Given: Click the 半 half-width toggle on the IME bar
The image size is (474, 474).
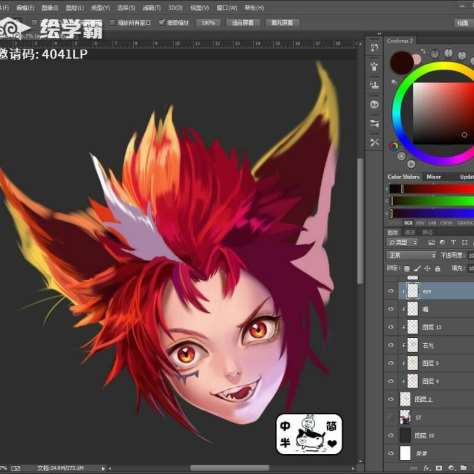Looking at the screenshot, I should click(x=285, y=443).
